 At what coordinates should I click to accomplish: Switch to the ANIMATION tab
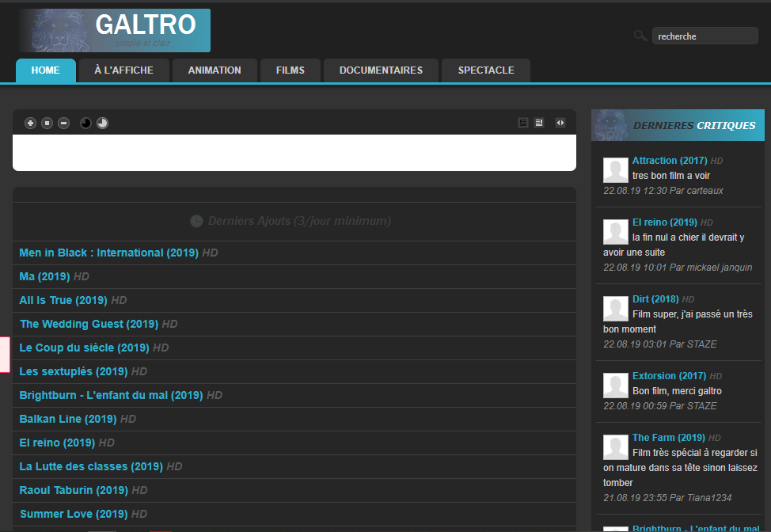click(x=215, y=70)
